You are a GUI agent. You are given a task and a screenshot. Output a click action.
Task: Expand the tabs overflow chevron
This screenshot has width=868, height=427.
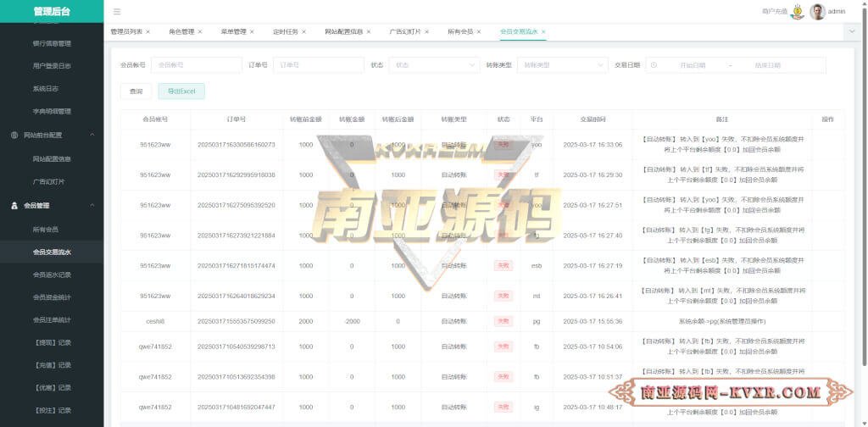click(x=851, y=30)
